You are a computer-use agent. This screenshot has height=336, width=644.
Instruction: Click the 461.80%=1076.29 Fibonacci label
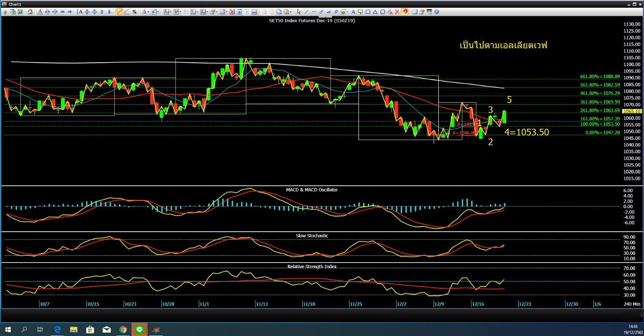click(x=600, y=93)
